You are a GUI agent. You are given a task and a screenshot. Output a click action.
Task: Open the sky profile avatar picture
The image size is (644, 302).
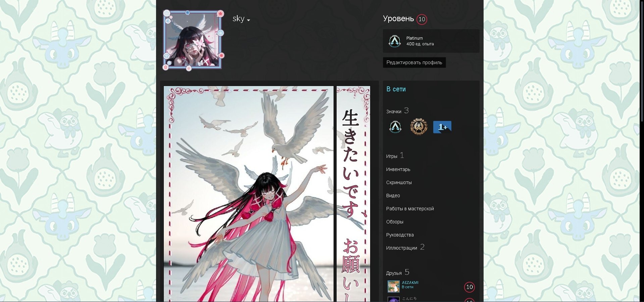coord(193,40)
